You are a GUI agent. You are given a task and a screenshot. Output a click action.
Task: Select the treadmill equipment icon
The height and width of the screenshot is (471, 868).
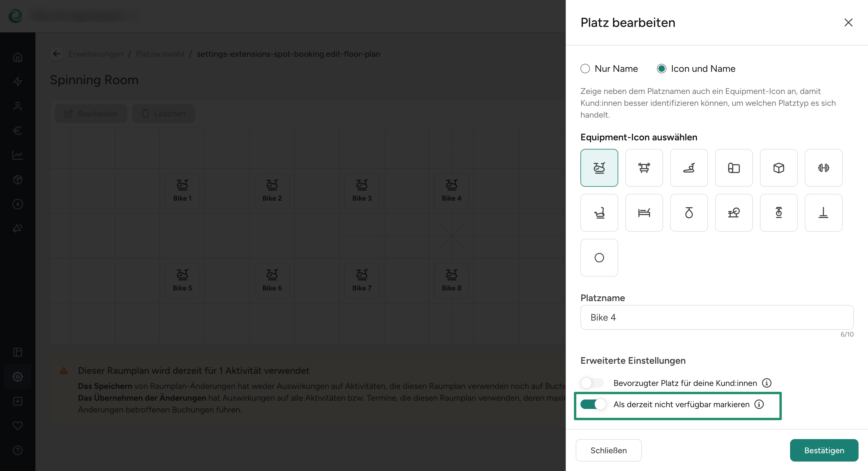[x=689, y=168]
